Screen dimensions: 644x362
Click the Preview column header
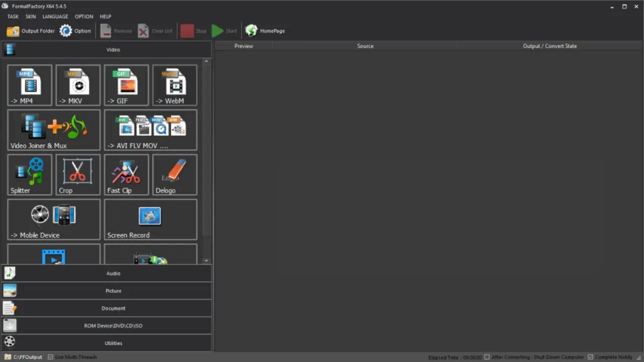pyautogui.click(x=244, y=46)
